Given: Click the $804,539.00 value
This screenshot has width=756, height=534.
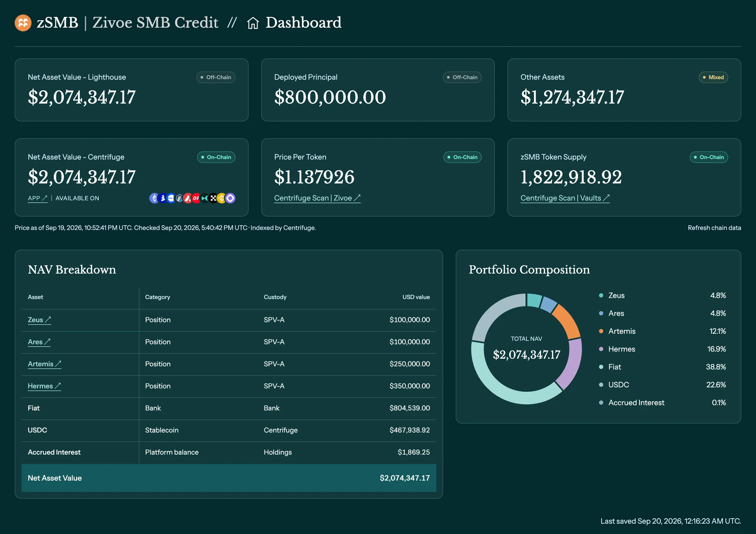Looking at the screenshot, I should tap(409, 408).
